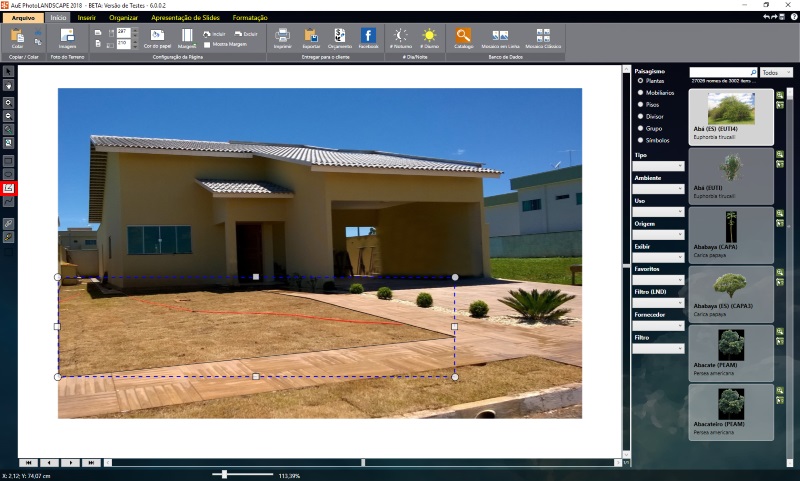Open the Formatação ribbon tab

[249, 17]
